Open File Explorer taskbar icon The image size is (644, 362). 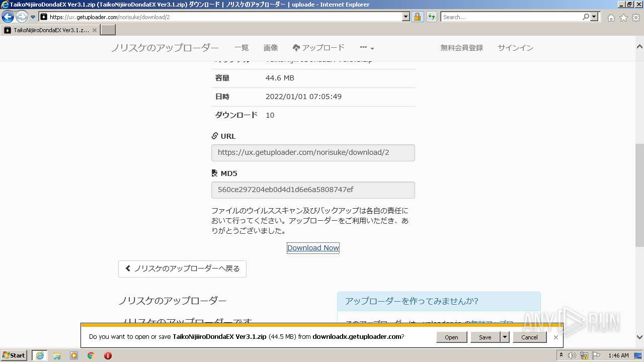tap(57, 355)
